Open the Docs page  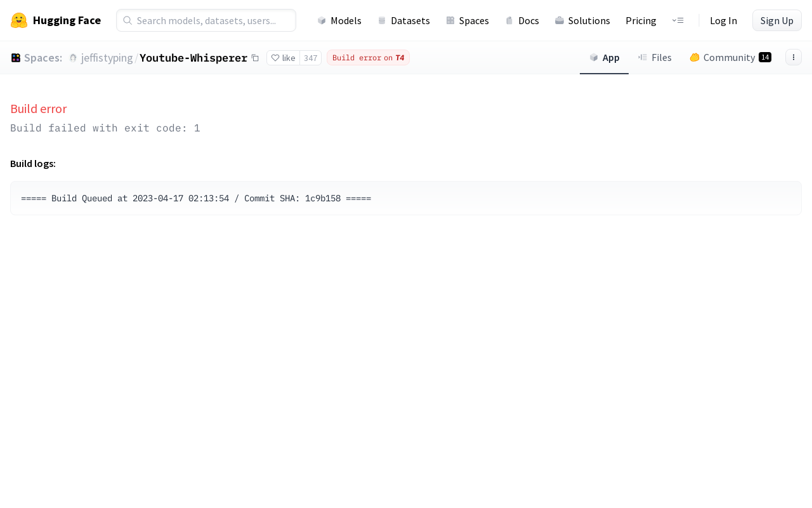click(x=521, y=20)
